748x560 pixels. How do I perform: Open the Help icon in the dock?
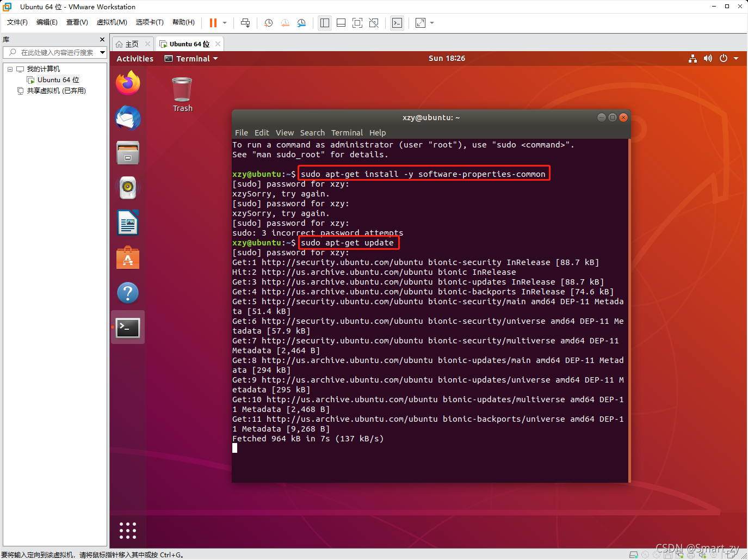pyautogui.click(x=128, y=293)
